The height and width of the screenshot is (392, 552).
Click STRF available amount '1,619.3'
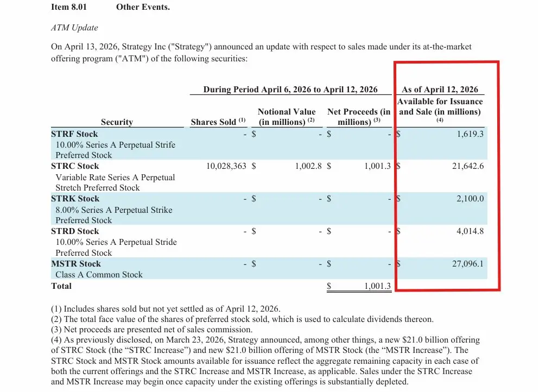(470, 134)
